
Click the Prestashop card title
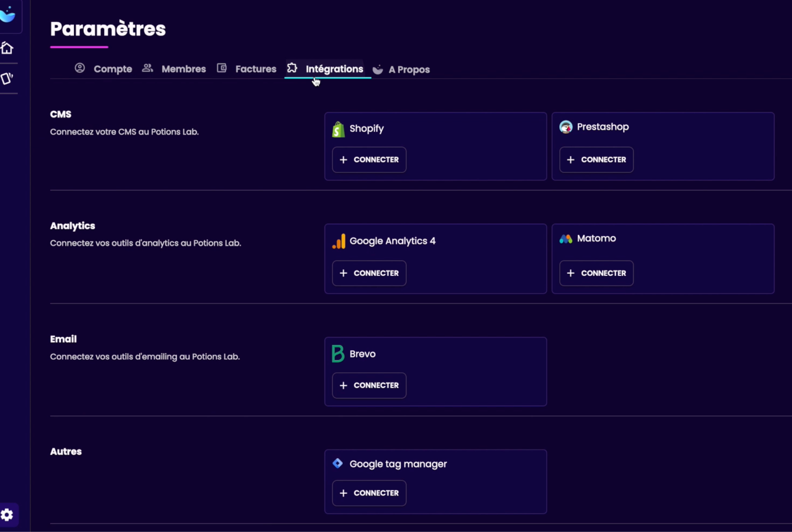[x=603, y=127]
